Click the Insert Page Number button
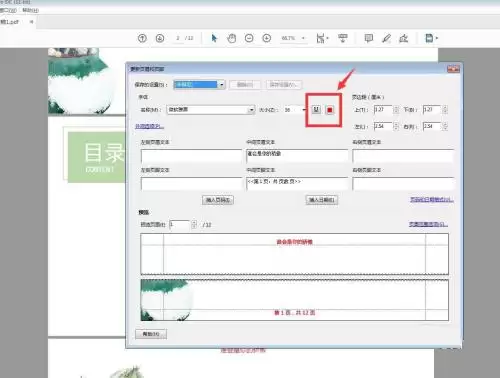Image resolution: width=500 pixels, height=378 pixels. pyautogui.click(x=218, y=200)
